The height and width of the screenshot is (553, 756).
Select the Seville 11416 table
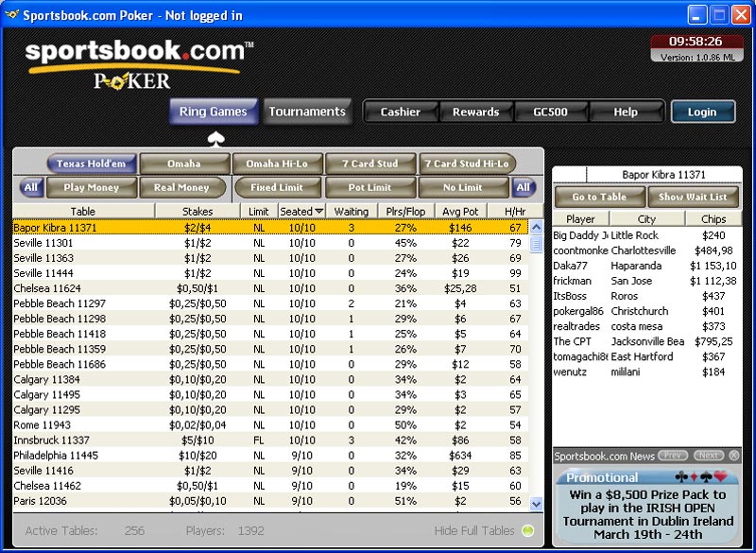point(270,471)
